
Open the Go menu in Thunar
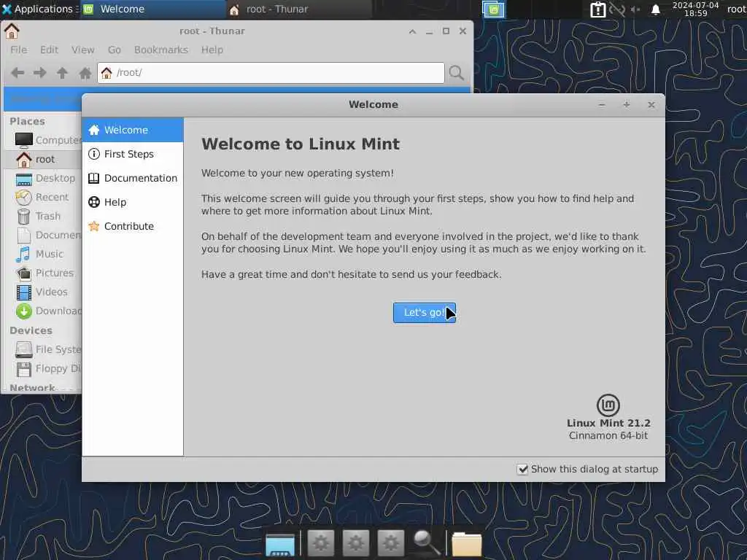tap(115, 50)
